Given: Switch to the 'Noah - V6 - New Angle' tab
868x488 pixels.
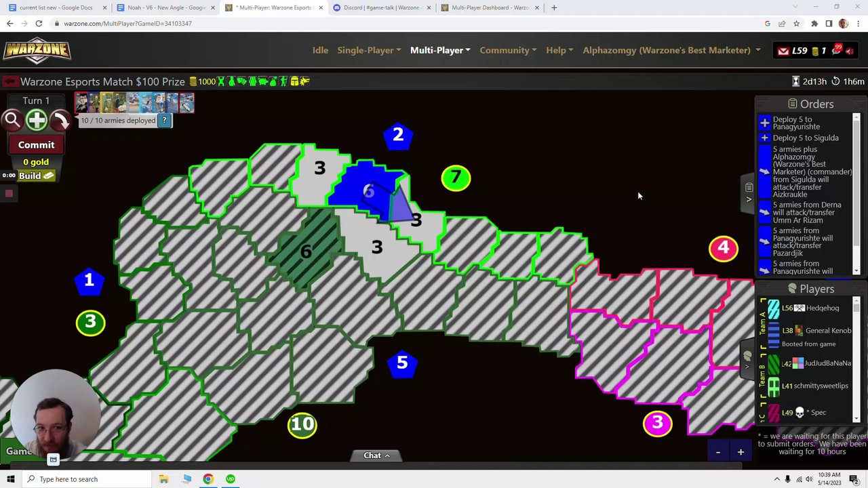Looking at the screenshot, I should pos(165,8).
